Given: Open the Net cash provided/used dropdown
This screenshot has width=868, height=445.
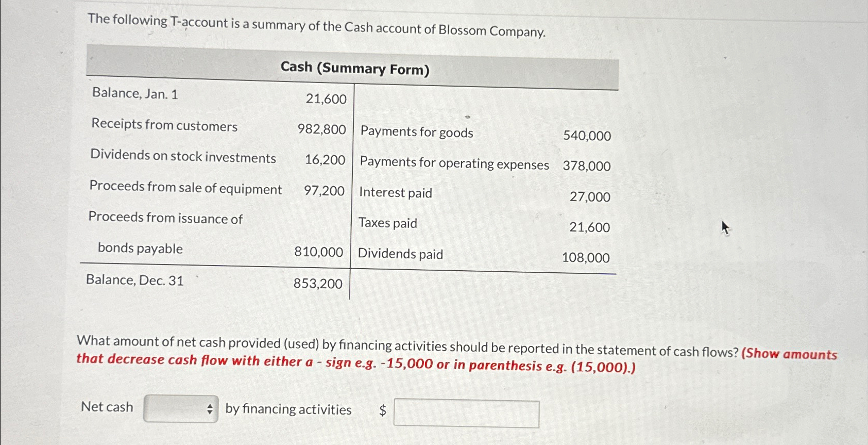Looking at the screenshot, I should 180,408.
